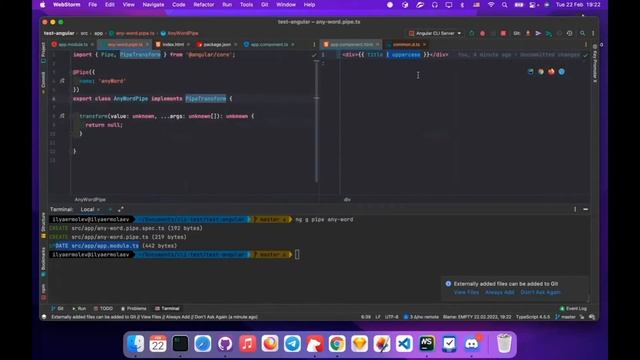Open the Structure tool window from left sidebar

click(43, 225)
